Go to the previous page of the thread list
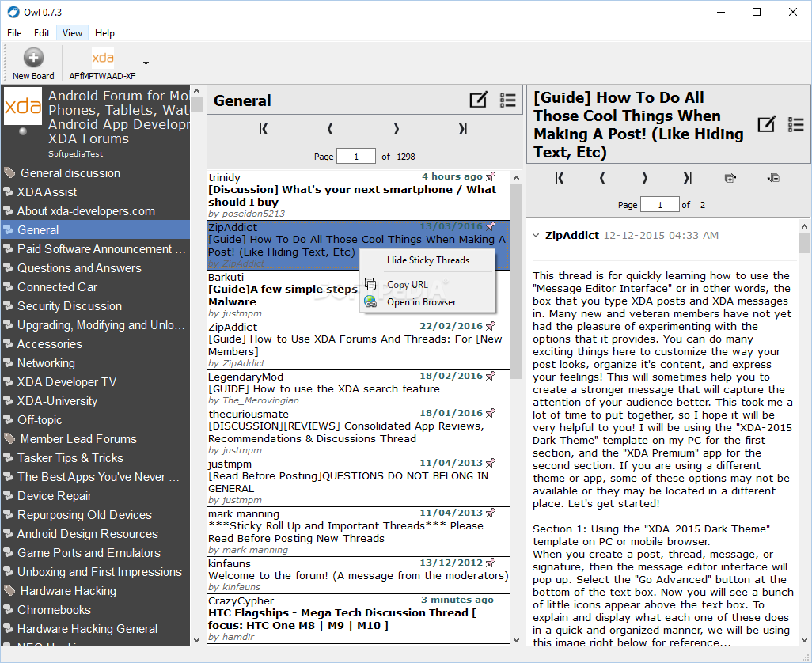Screen dimensions: 812x663 pos(330,130)
